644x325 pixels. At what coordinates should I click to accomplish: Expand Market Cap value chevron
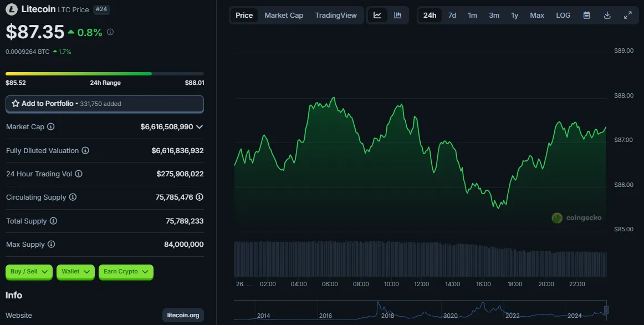click(x=200, y=127)
